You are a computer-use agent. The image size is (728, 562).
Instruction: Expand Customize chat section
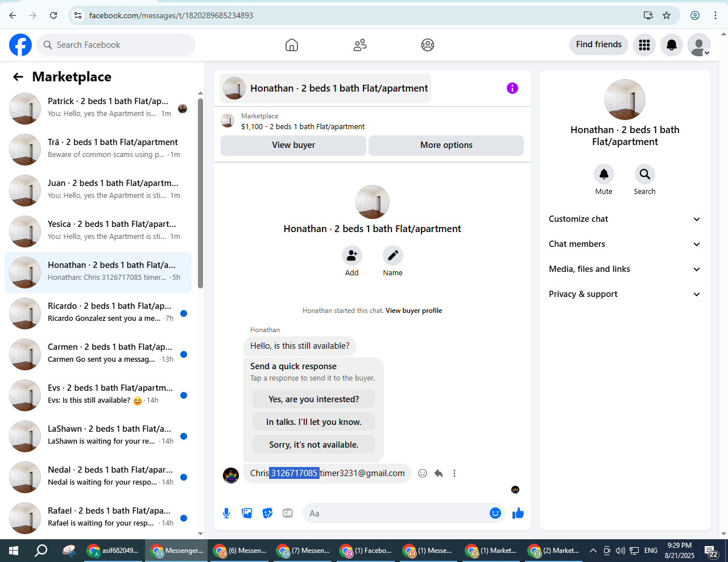(x=625, y=219)
